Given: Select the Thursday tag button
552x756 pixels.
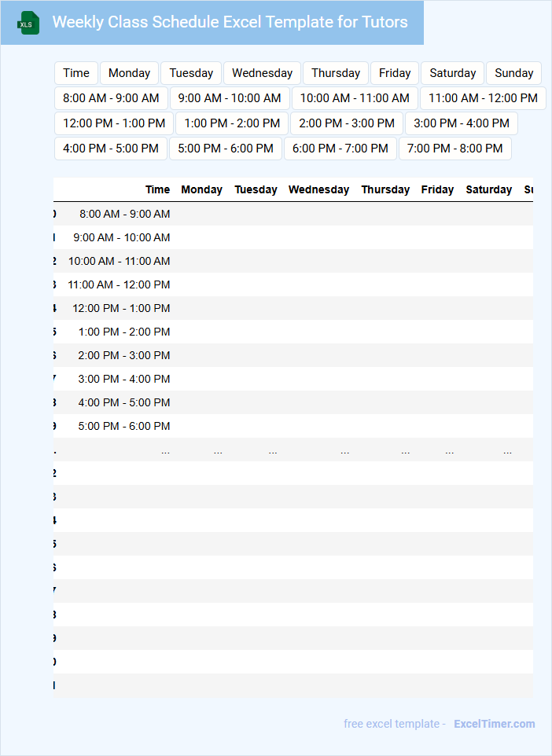Looking at the screenshot, I should point(336,73).
